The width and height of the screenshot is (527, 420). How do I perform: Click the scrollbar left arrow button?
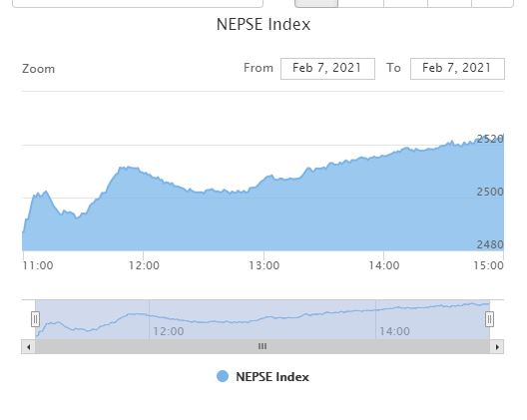click(x=28, y=347)
